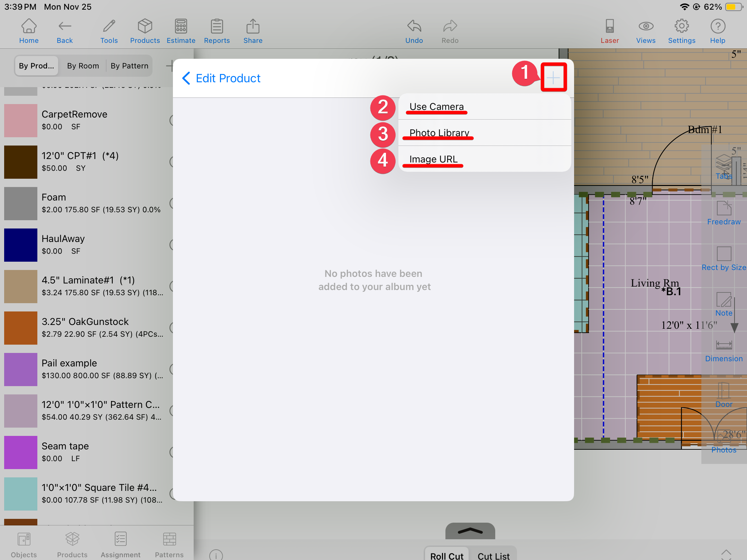Select the By Room segment
The image size is (747, 560).
click(x=83, y=66)
